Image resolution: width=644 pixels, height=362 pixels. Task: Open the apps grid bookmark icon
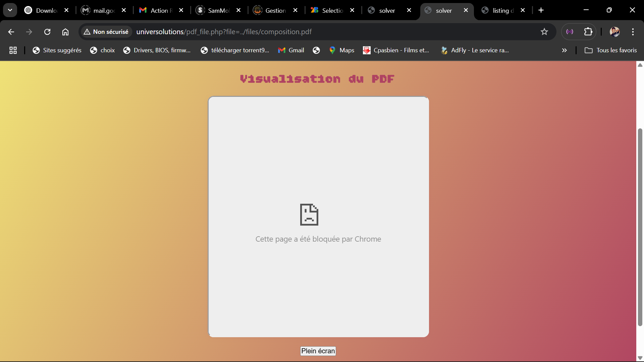(13, 50)
